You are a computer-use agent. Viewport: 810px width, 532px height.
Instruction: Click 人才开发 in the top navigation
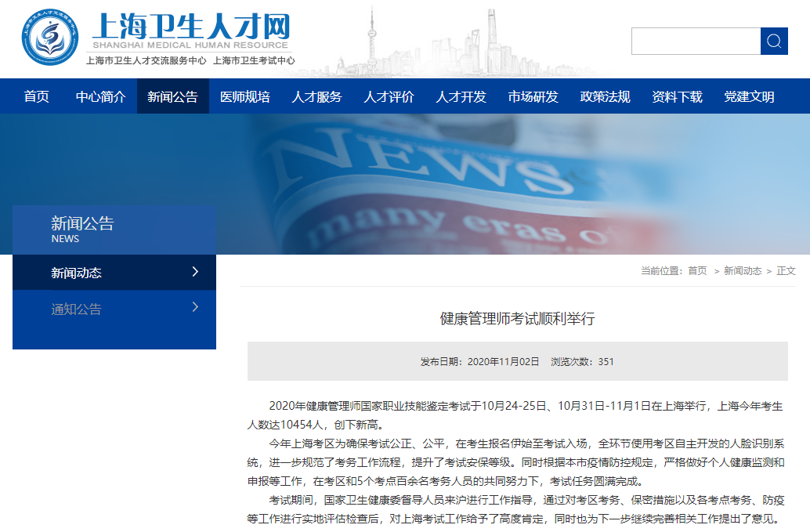pos(461,96)
